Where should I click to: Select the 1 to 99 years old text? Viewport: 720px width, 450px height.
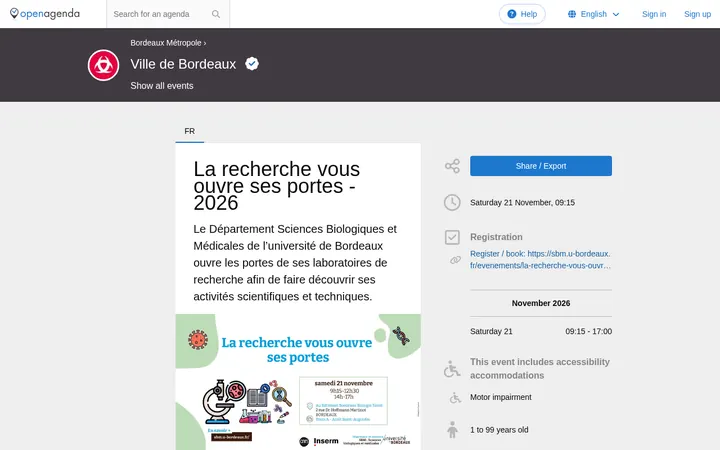point(499,430)
